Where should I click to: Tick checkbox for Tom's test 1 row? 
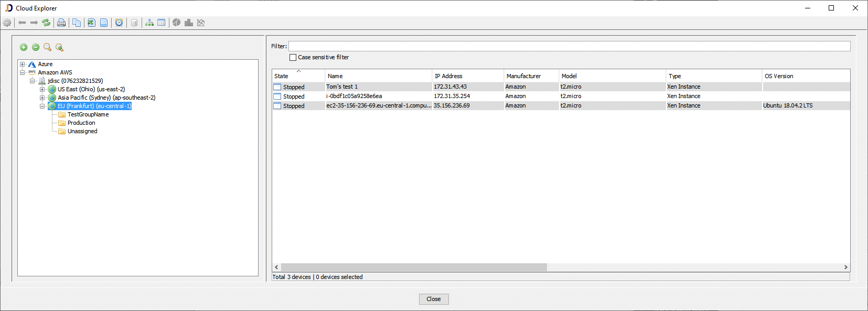pyautogui.click(x=277, y=87)
